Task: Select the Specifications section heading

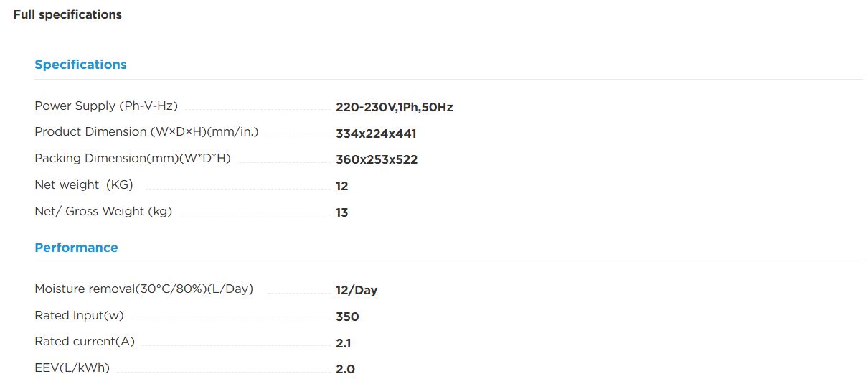Action: 80,65
